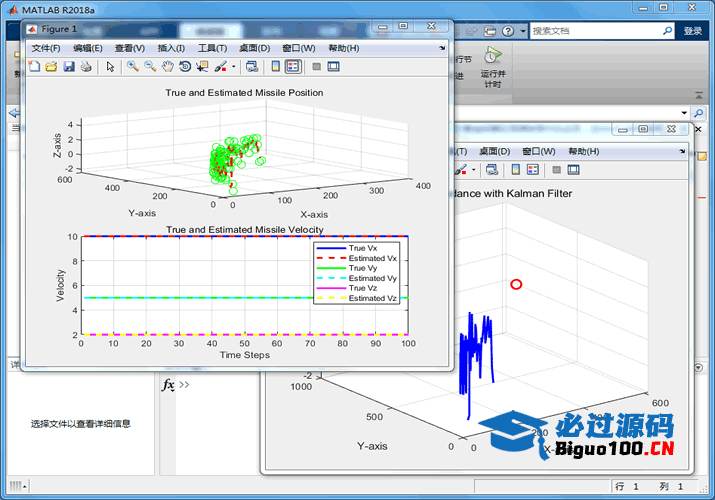Expand details panel with circular arrow button
Image resolution: width=715 pixels, height=500 pixels.
(698, 367)
